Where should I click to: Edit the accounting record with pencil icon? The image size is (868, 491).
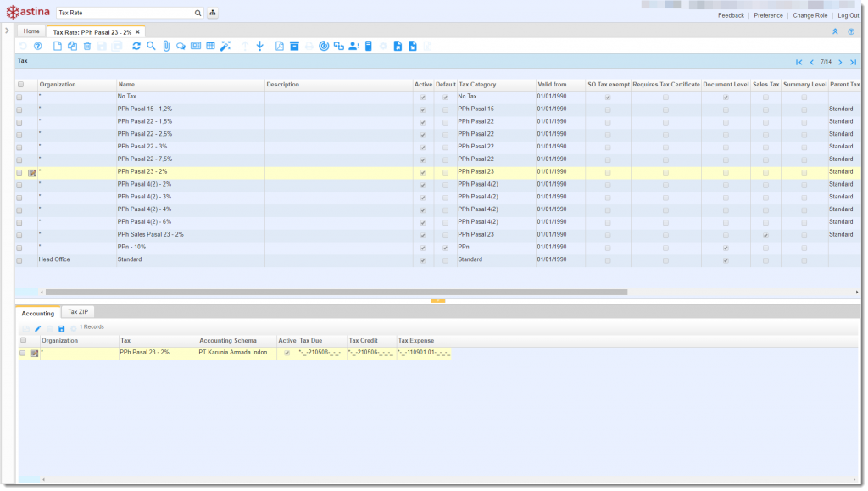click(37, 327)
